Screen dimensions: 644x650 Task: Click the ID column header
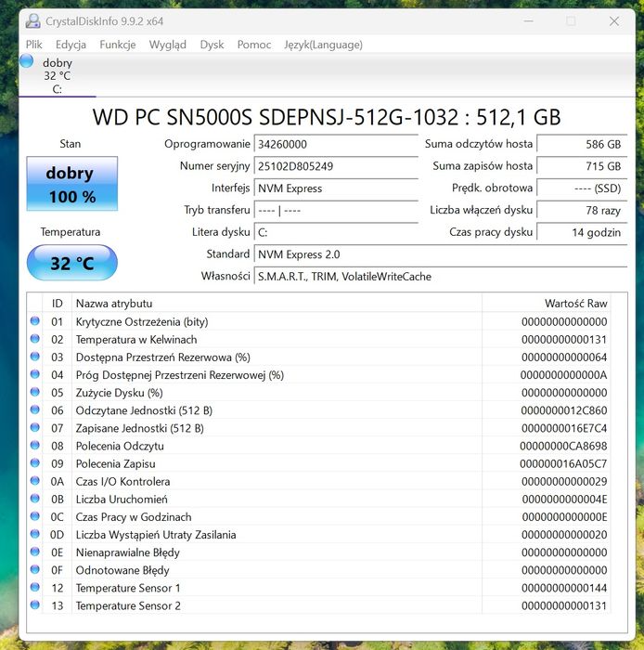coord(58,304)
